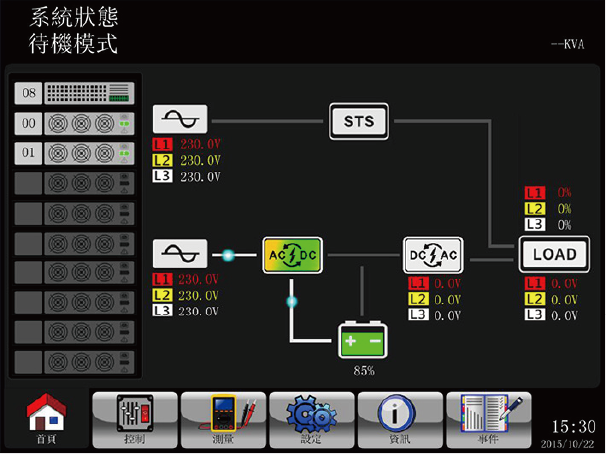Open the Measurement multimeter icon
Screen dimensions: 606x454
224,418
